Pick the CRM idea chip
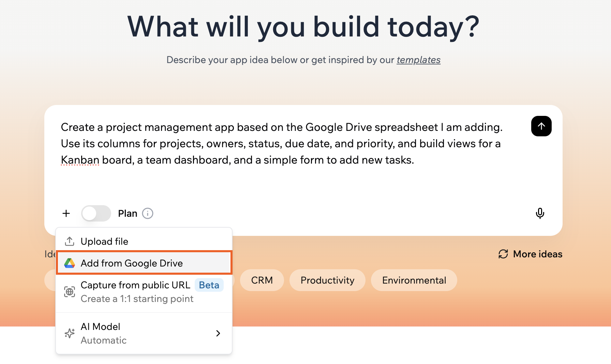Screen dimensions: 611x364 pos(262,280)
